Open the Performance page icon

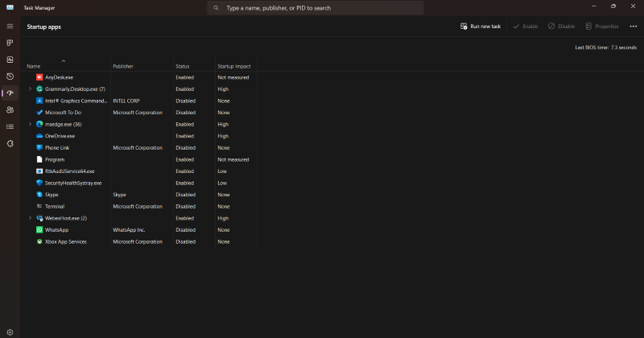pos(10,60)
